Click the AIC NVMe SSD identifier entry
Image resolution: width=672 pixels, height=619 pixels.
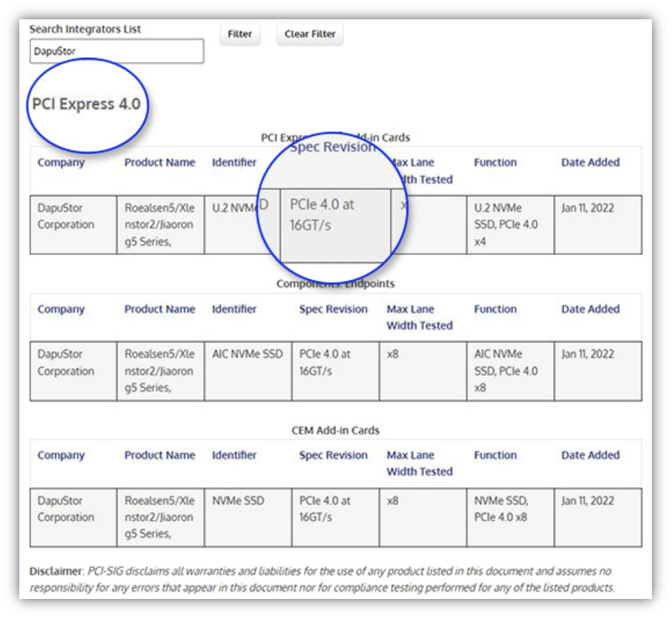247,354
